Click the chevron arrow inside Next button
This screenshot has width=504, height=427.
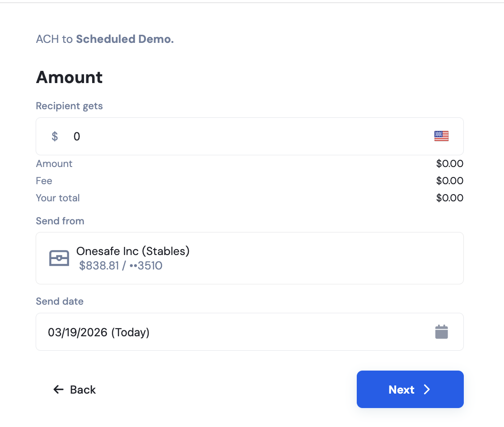tap(427, 390)
